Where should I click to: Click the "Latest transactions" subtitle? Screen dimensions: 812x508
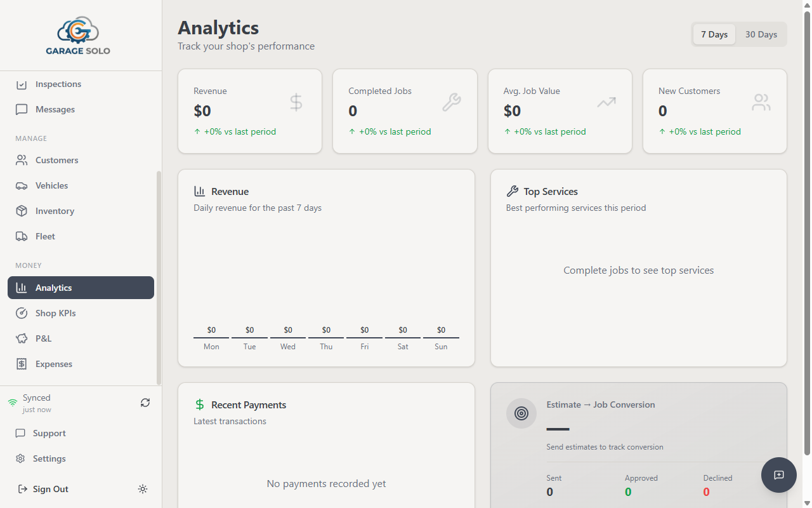[x=230, y=421]
